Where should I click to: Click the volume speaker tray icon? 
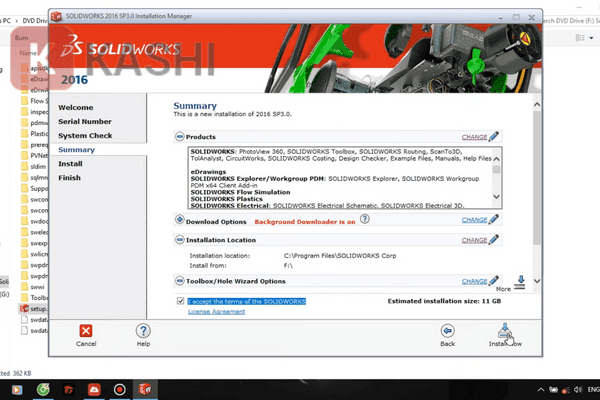pos(578,390)
